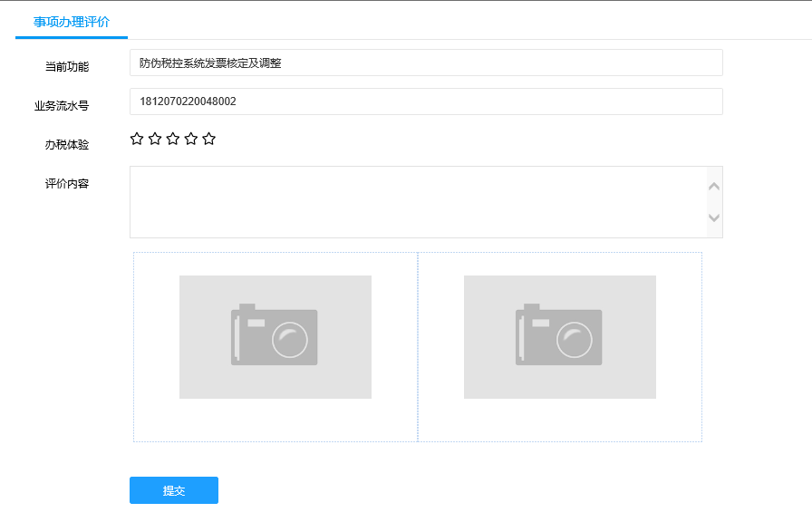
Task: Click the 业务流水号 field with 1812070220048002
Action: coord(426,101)
